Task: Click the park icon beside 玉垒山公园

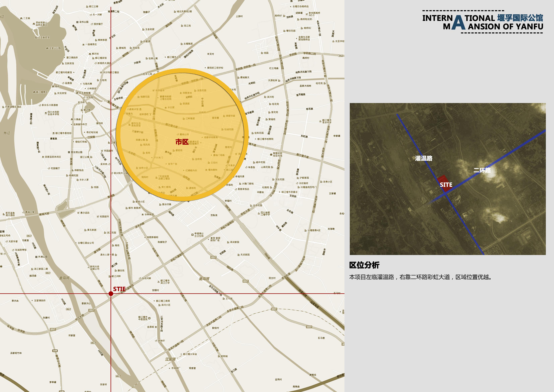Action: click(47, 48)
